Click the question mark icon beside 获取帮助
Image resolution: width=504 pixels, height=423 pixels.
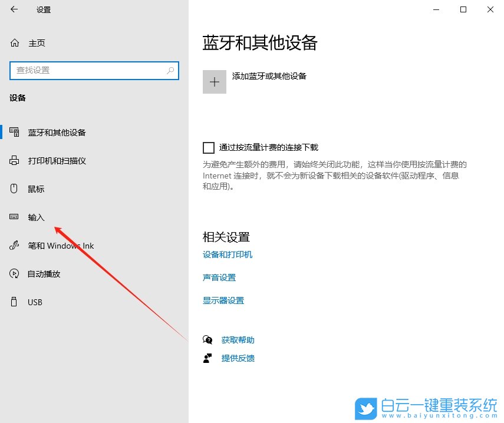tap(207, 339)
